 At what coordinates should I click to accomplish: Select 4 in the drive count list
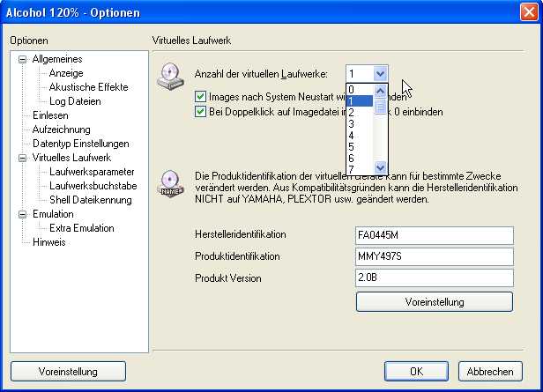[360, 136]
